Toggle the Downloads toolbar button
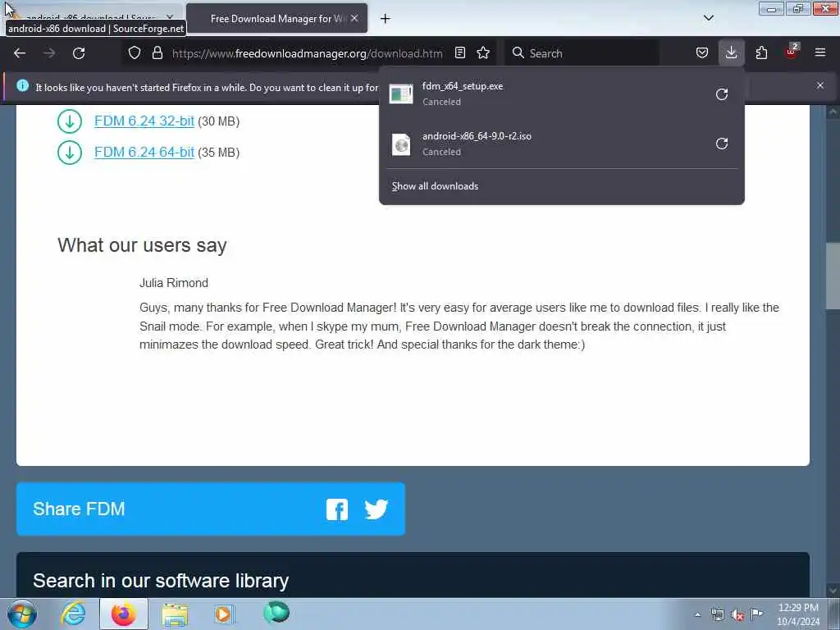Viewport: 840px width, 630px height. [731, 53]
